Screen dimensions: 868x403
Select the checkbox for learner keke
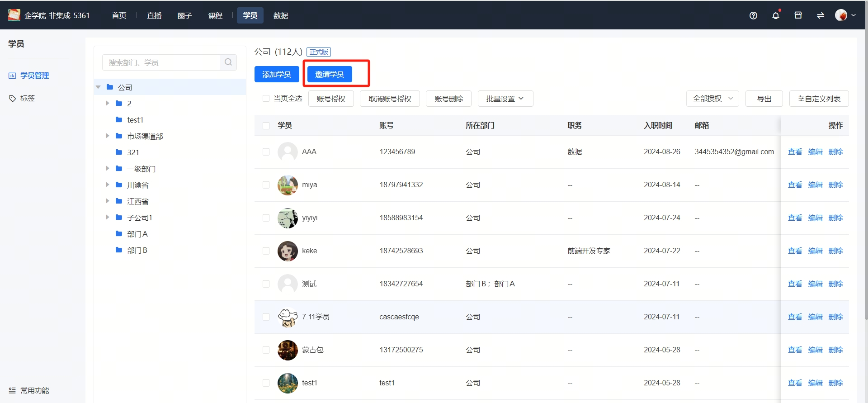click(266, 251)
